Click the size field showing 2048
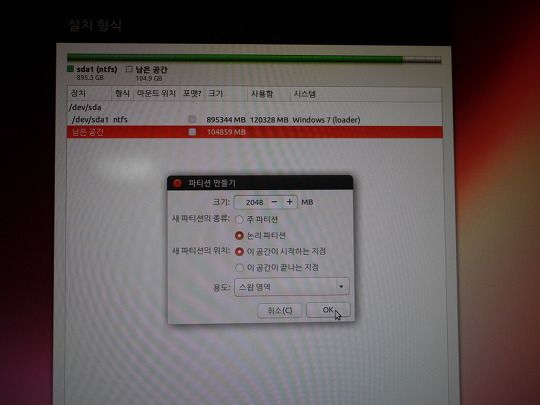The height and width of the screenshot is (405, 540). [x=251, y=202]
